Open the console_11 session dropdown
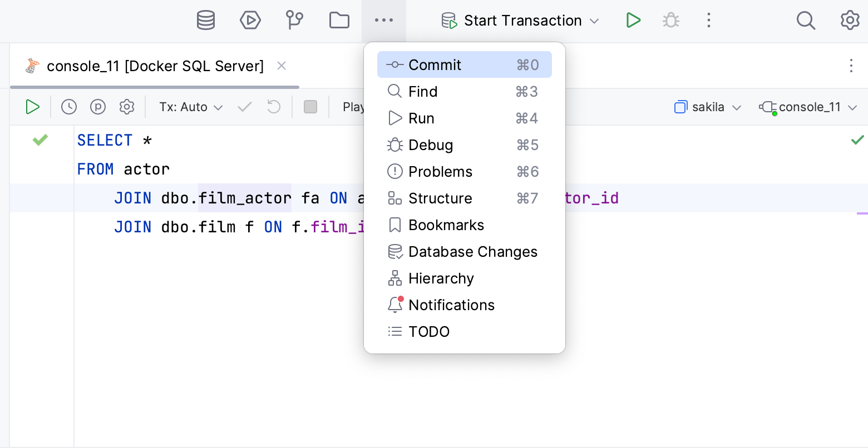 808,107
